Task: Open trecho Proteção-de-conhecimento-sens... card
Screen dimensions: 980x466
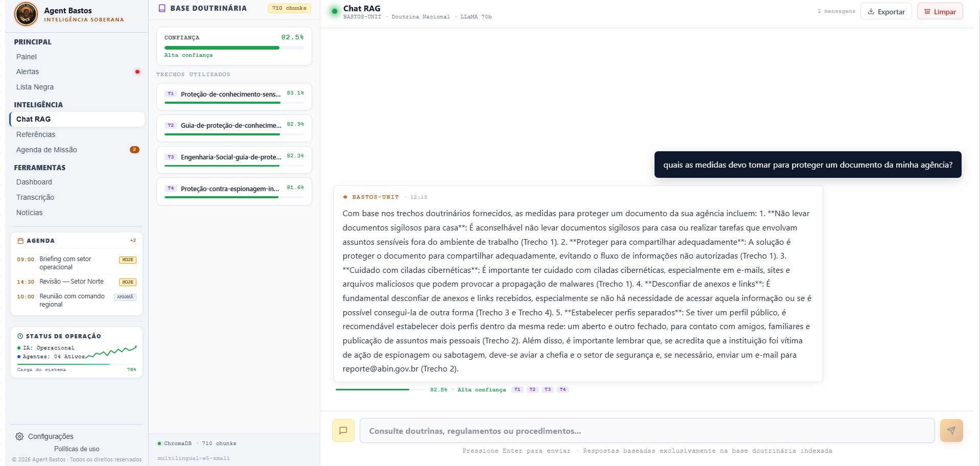Action: point(234,97)
